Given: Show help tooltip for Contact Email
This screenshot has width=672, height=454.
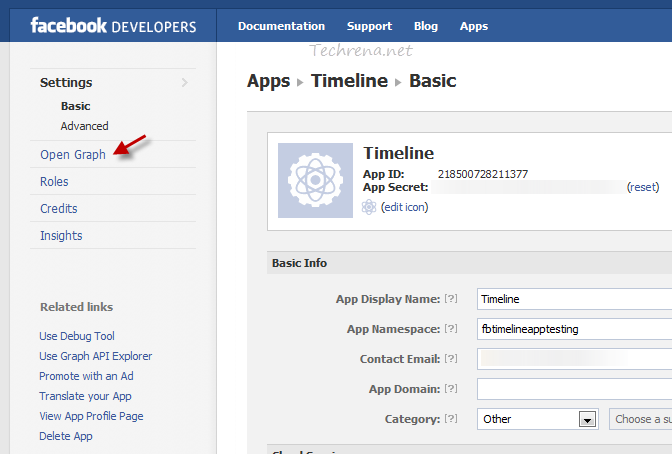Looking at the screenshot, I should pyautogui.click(x=451, y=358).
